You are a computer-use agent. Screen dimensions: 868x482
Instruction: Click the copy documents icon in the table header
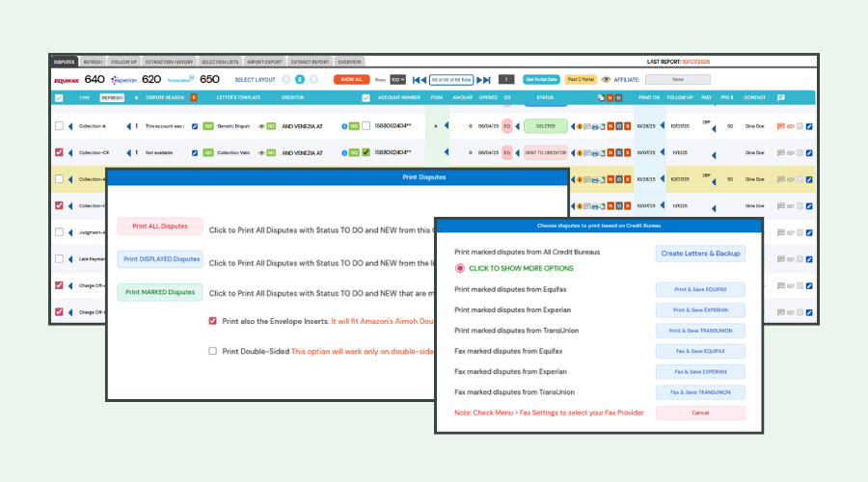[601, 98]
